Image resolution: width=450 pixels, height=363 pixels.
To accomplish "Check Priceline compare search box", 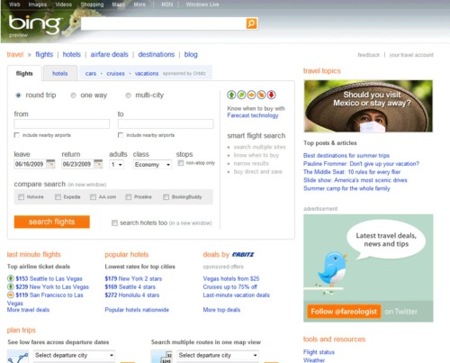I will [x=128, y=197].
